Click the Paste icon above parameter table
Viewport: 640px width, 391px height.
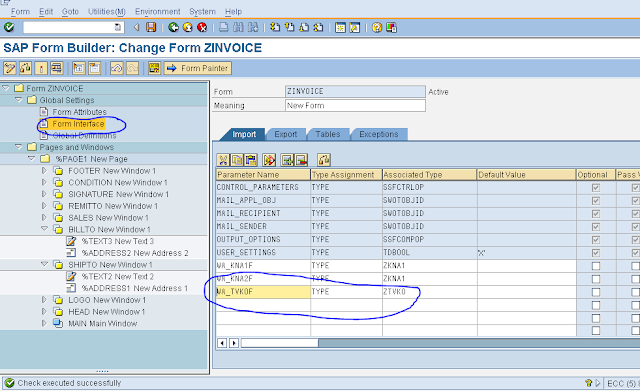tap(251, 160)
